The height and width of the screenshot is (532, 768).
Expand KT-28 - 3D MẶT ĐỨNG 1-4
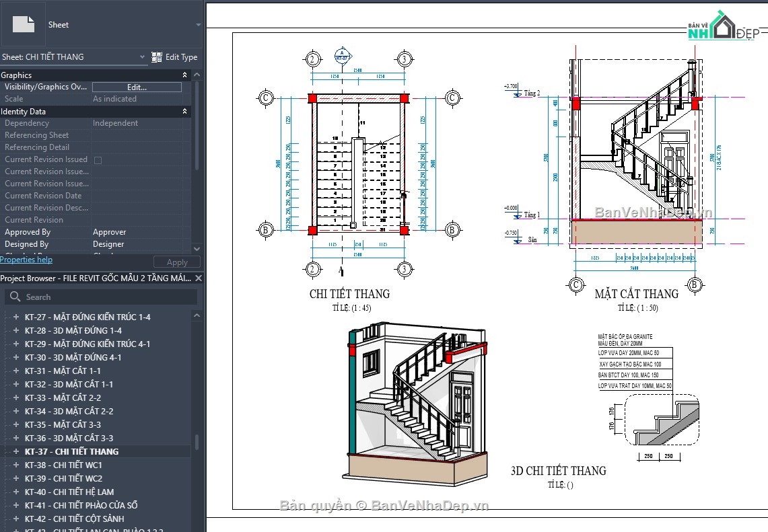click(x=15, y=330)
